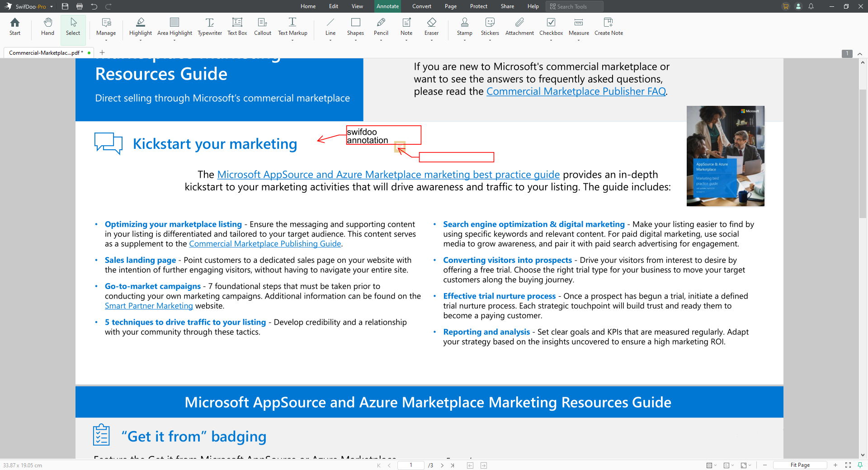Click the Create Note tool
The width and height of the screenshot is (868, 470).
tap(609, 27)
